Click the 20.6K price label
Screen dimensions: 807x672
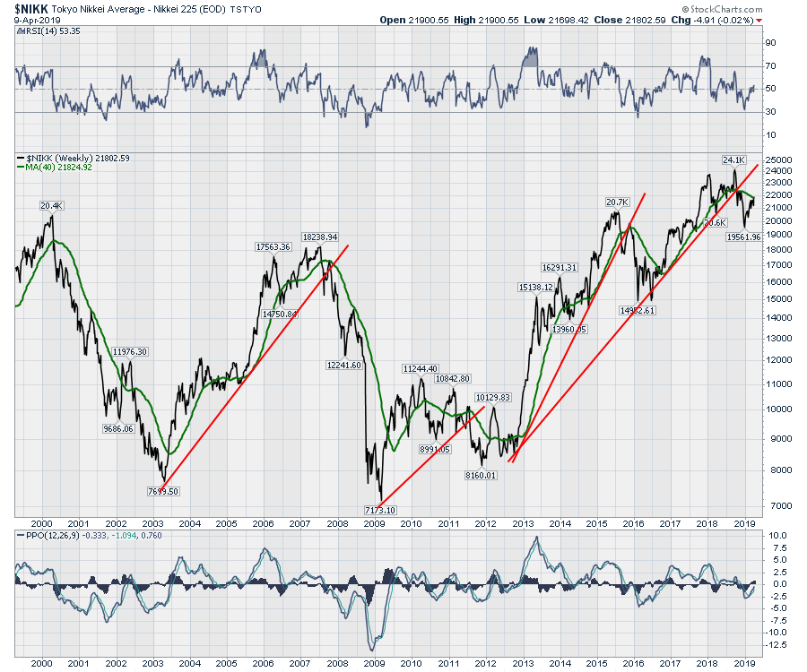pos(716,223)
